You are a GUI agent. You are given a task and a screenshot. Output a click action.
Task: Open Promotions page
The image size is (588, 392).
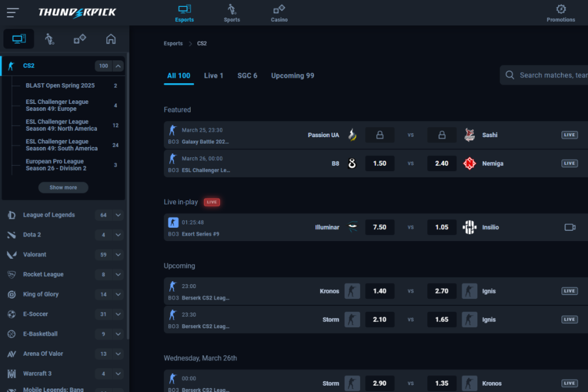560,13
